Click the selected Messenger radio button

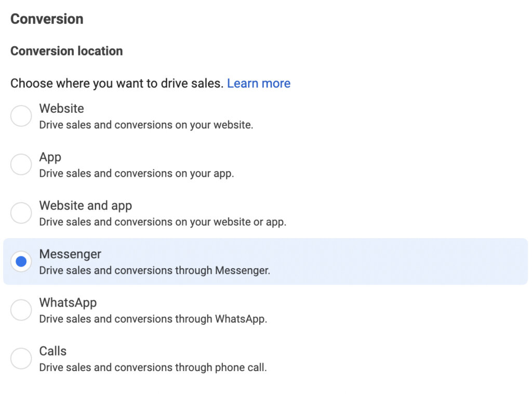(21, 261)
